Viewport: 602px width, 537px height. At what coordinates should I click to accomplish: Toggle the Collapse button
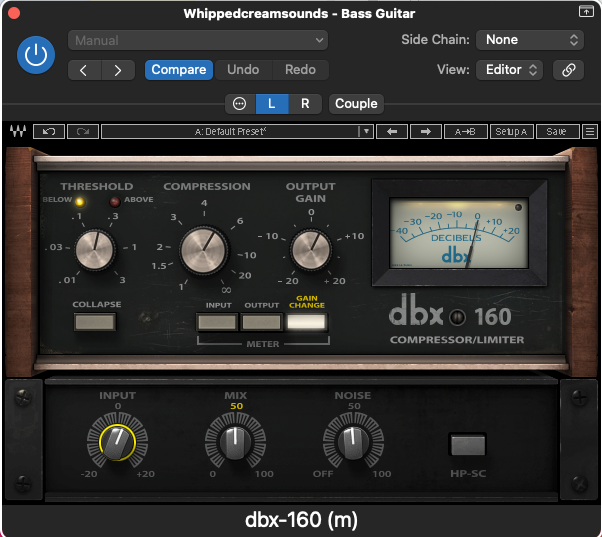click(x=94, y=322)
